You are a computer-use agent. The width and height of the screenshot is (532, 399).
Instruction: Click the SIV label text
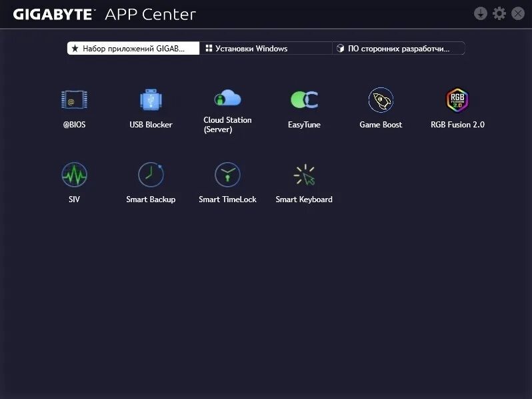tap(74, 199)
